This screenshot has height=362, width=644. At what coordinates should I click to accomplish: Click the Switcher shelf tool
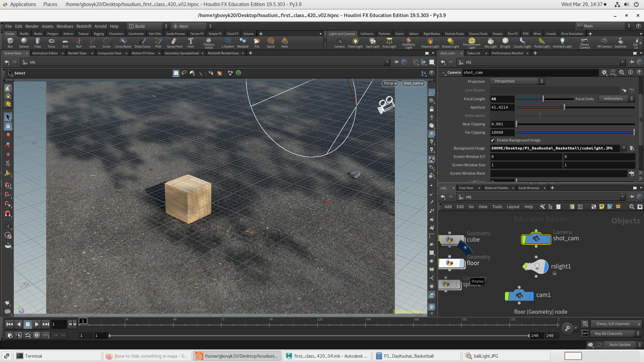pyautogui.click(x=621, y=43)
